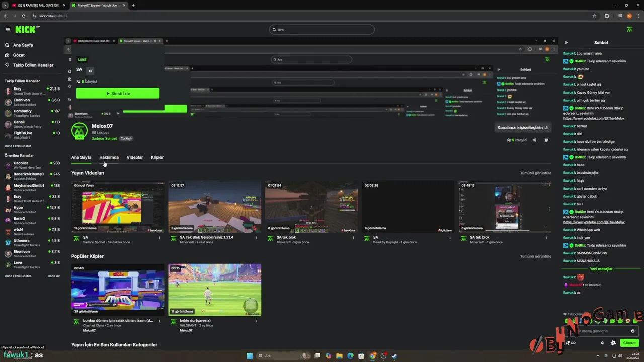
Task: Click the Melox07 channel avatar
Action: coord(79,131)
